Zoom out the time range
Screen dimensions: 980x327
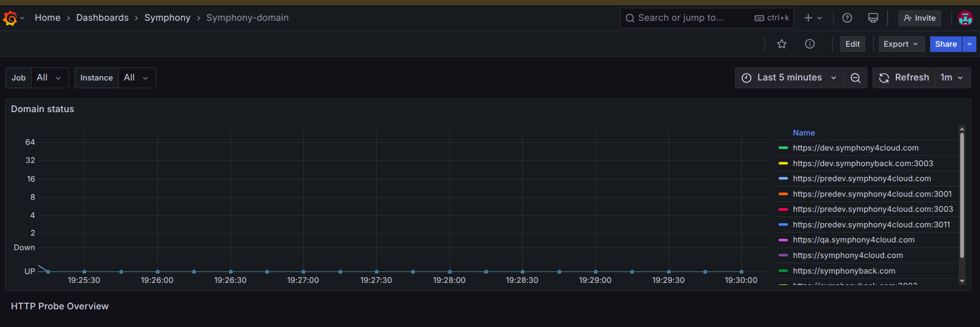(x=855, y=78)
